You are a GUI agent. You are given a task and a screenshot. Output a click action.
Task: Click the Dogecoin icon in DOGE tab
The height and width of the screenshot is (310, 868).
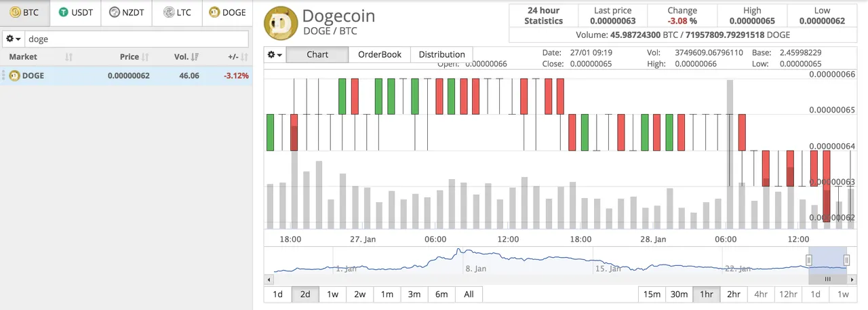click(214, 12)
